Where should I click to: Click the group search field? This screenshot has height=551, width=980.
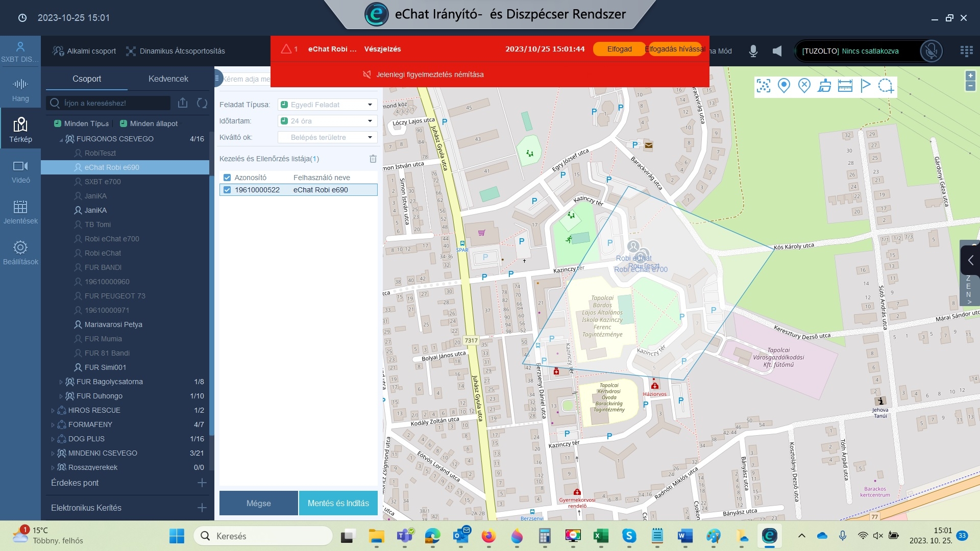[108, 103]
